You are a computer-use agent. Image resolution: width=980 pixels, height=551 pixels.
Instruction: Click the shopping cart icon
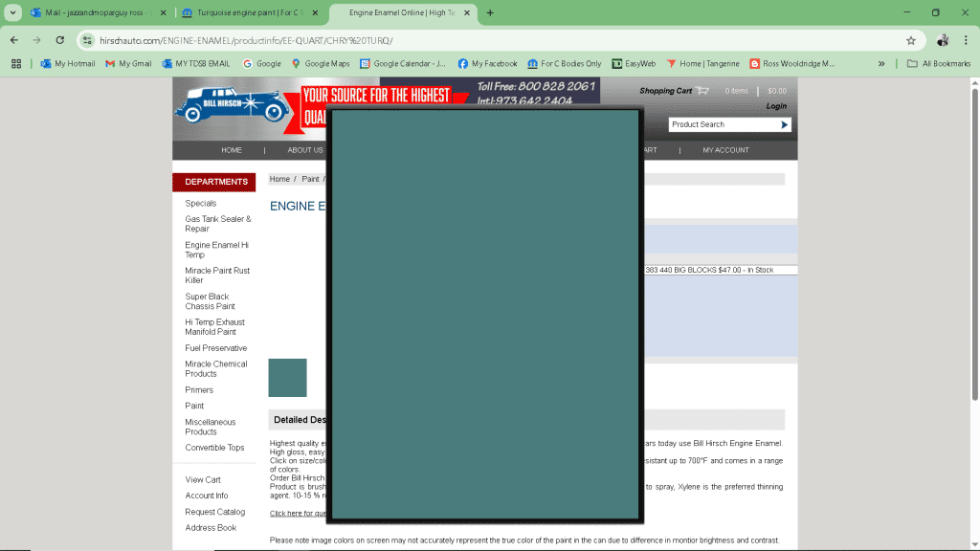click(702, 91)
